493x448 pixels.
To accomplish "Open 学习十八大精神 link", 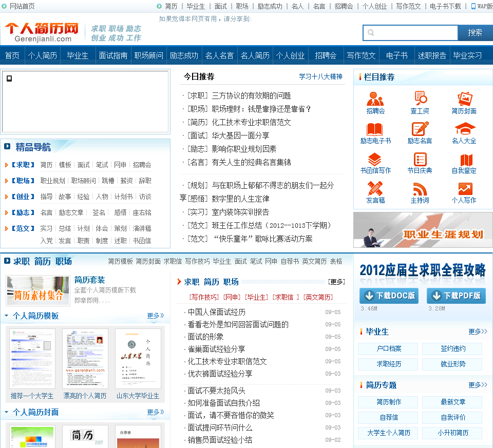I will 320,76.
